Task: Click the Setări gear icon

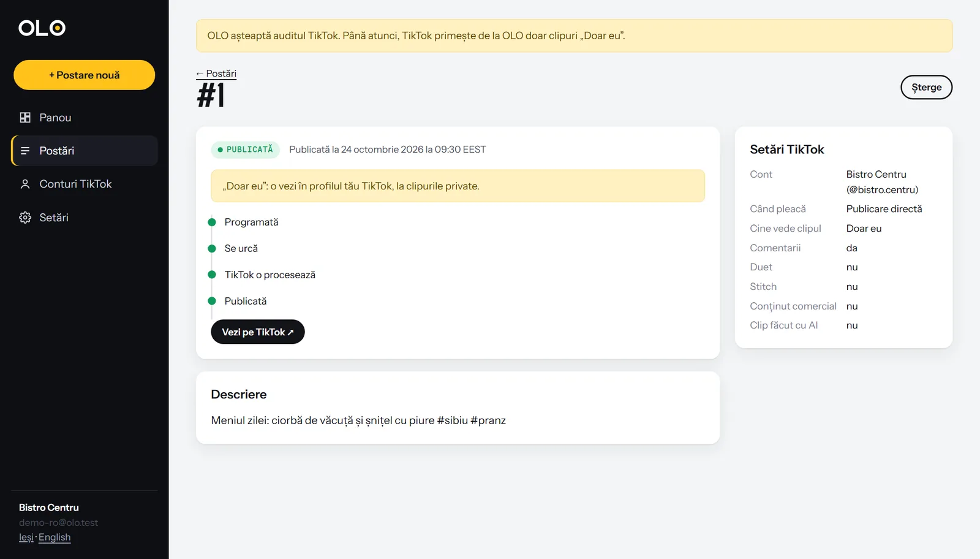Action: point(25,218)
